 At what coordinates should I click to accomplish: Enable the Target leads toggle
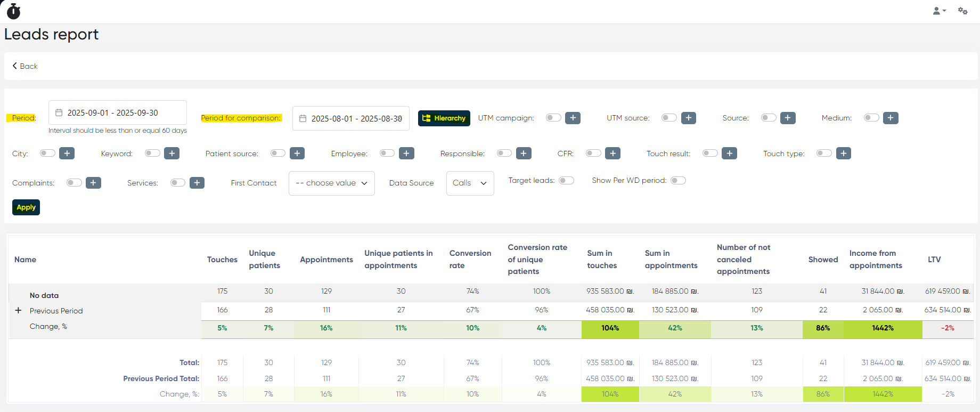(566, 181)
